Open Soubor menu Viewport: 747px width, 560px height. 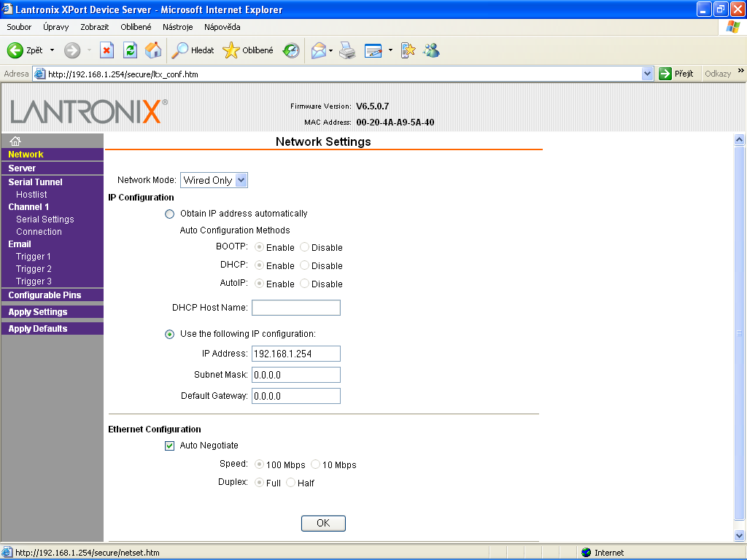coord(19,27)
